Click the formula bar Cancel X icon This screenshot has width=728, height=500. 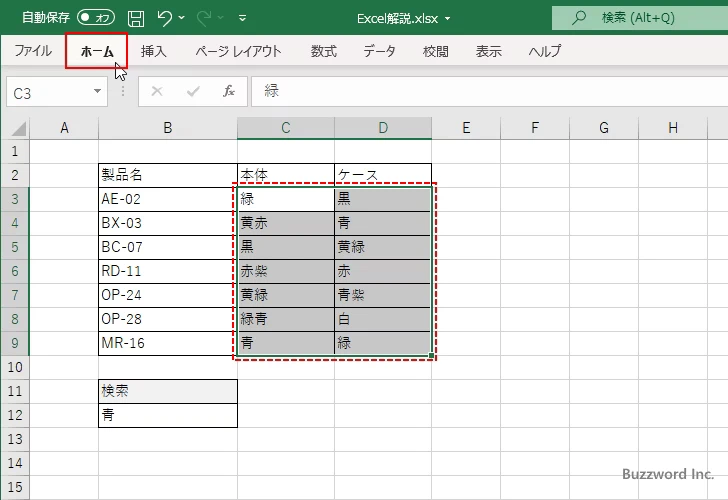(157, 91)
